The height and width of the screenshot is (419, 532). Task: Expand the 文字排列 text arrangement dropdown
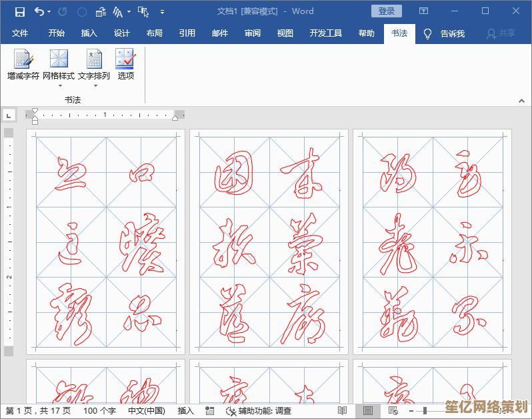(94, 85)
